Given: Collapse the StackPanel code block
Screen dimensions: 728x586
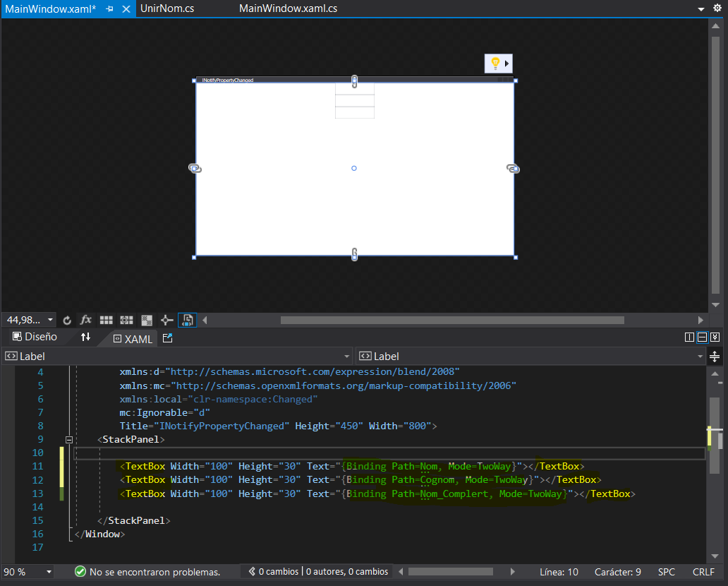Looking at the screenshot, I should [69, 439].
